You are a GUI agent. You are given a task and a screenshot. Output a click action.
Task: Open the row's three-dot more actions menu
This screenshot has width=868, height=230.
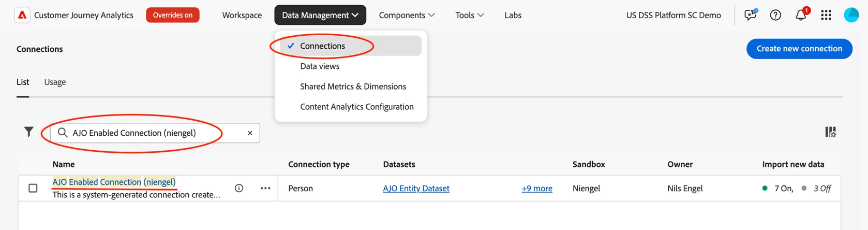265,188
